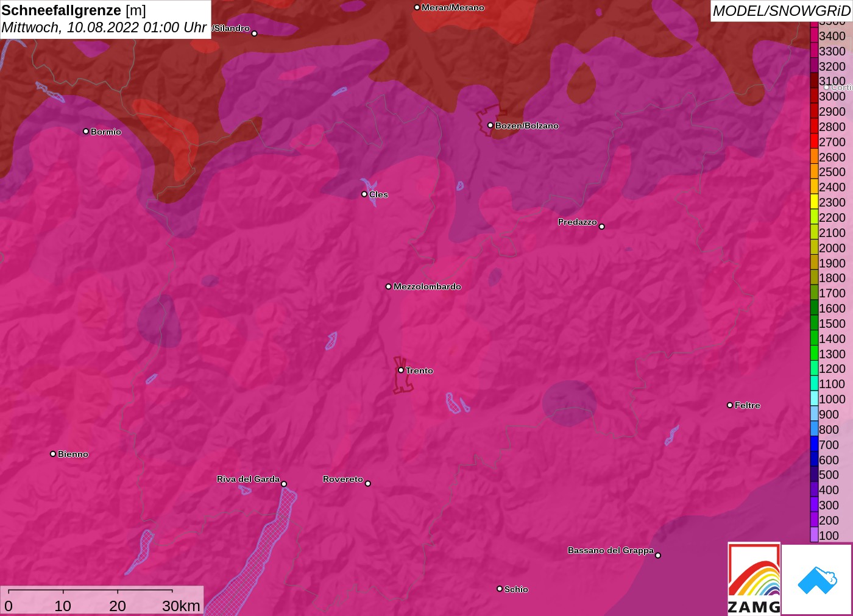Click the Bozen/Bolzano map marker dot
853x616 pixels.
tap(490, 125)
